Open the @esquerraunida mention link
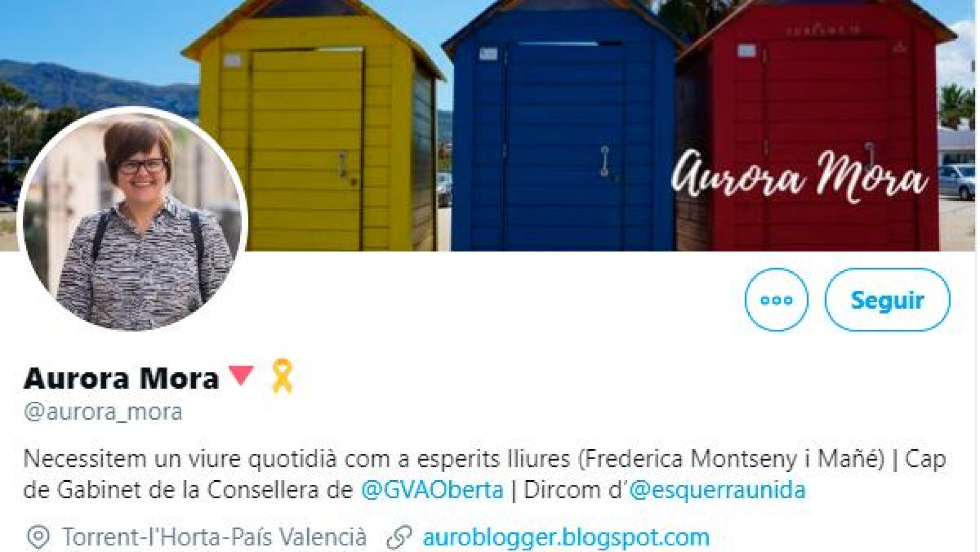This screenshot has width=980, height=552. 717,490
